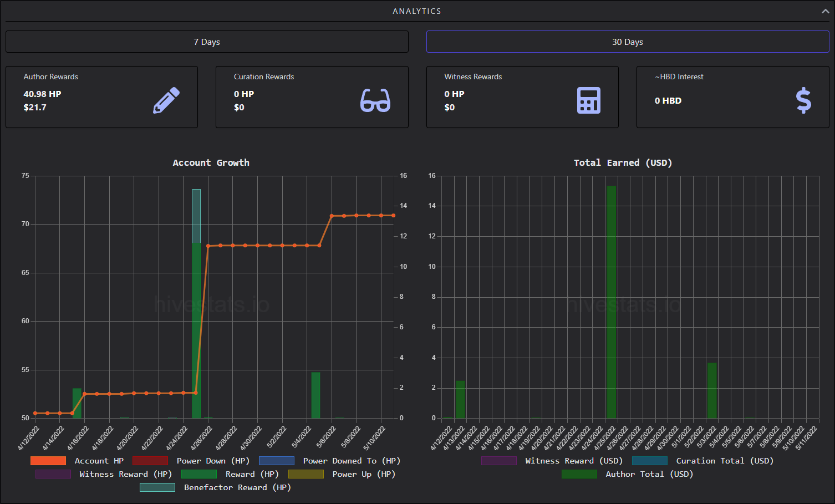
Task: Click the Account HP legend label
Action: coord(99,461)
